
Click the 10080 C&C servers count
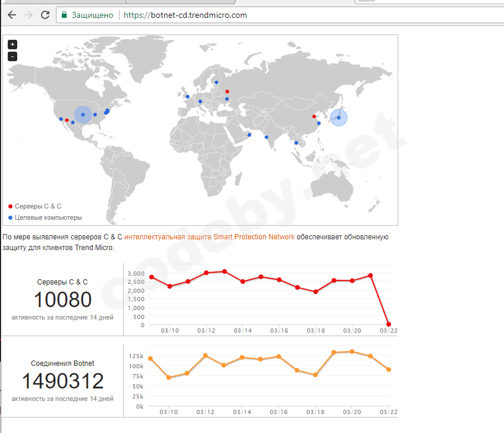[x=62, y=300]
